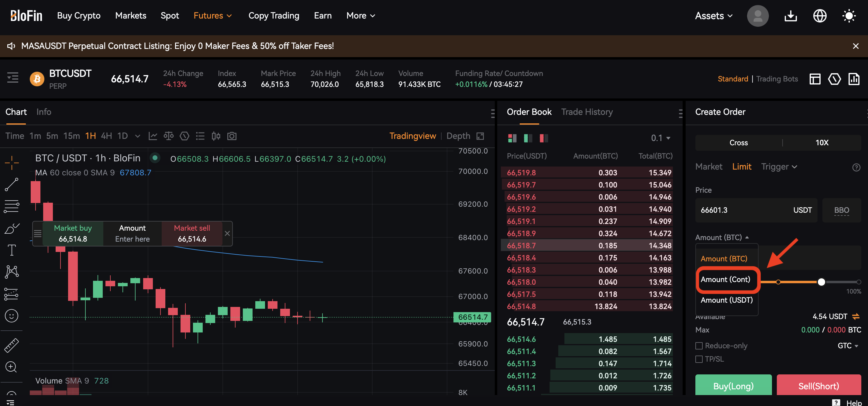The height and width of the screenshot is (406, 868).
Task: Open the Futures dropdown menu
Action: tap(213, 15)
